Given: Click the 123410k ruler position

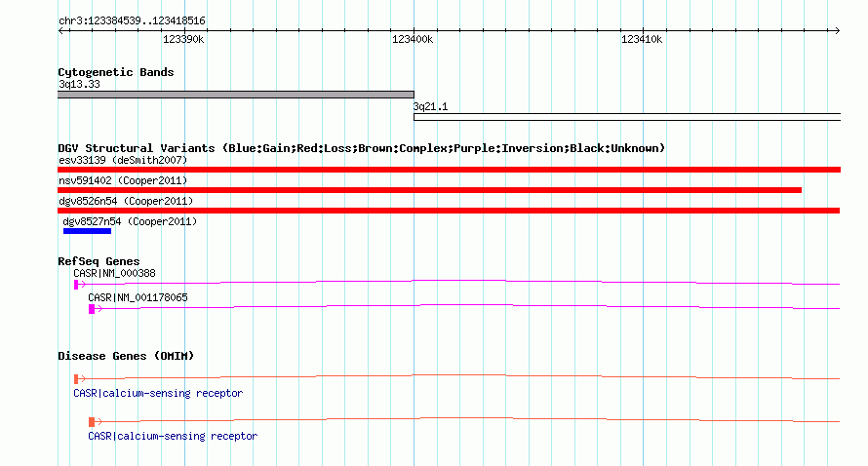Looking at the screenshot, I should [x=642, y=39].
